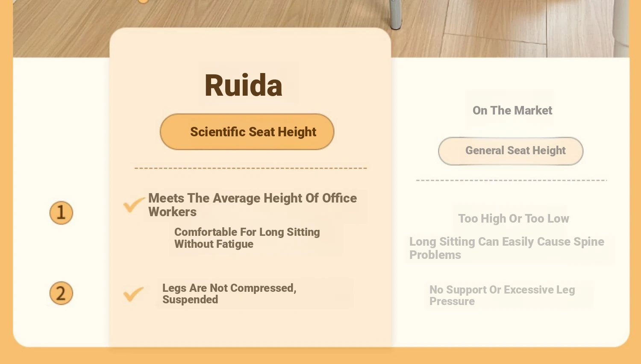This screenshot has width=641, height=364.
Task: Click the On The Market heading
Action: click(512, 111)
